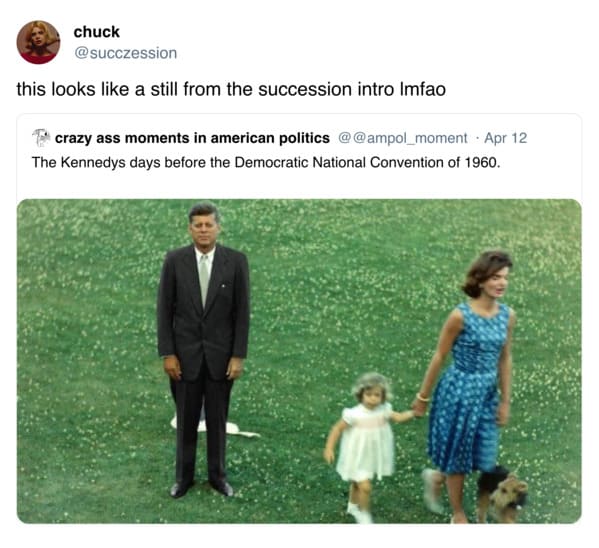Click the word "lmfao" in the tweet

coord(423,89)
